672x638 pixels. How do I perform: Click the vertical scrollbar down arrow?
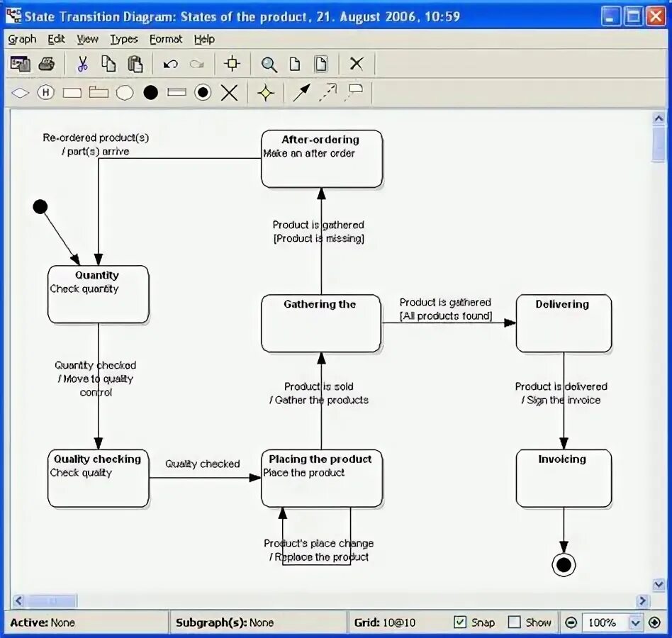pos(659,584)
